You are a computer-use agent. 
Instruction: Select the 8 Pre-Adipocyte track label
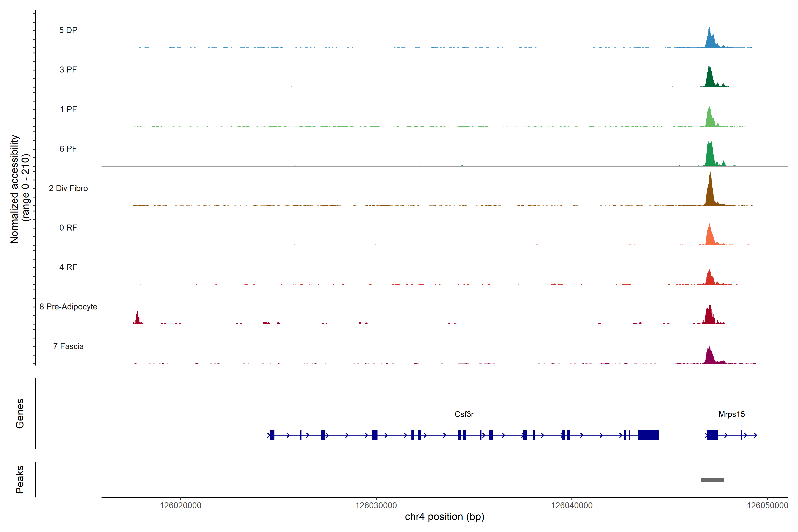pyautogui.click(x=68, y=306)
